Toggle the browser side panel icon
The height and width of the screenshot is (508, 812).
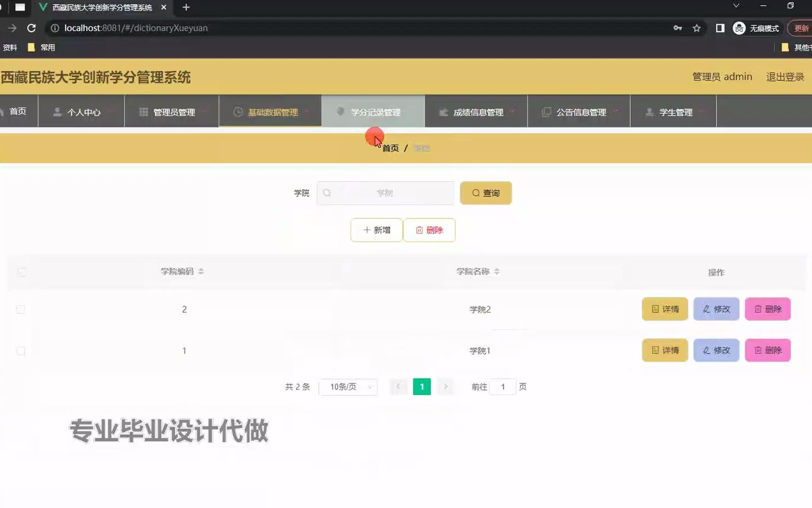[720, 28]
